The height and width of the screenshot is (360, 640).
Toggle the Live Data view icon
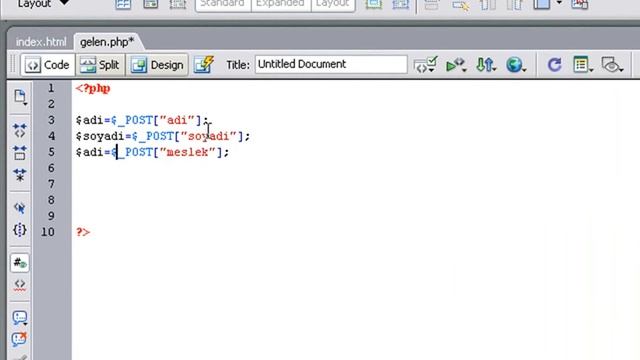(204, 64)
